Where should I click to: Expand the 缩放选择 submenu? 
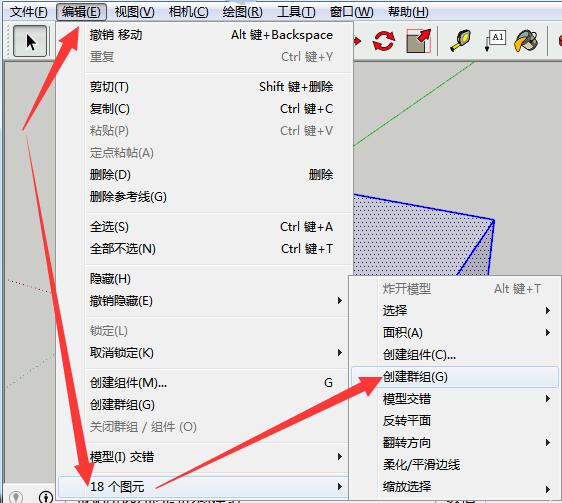(455, 487)
